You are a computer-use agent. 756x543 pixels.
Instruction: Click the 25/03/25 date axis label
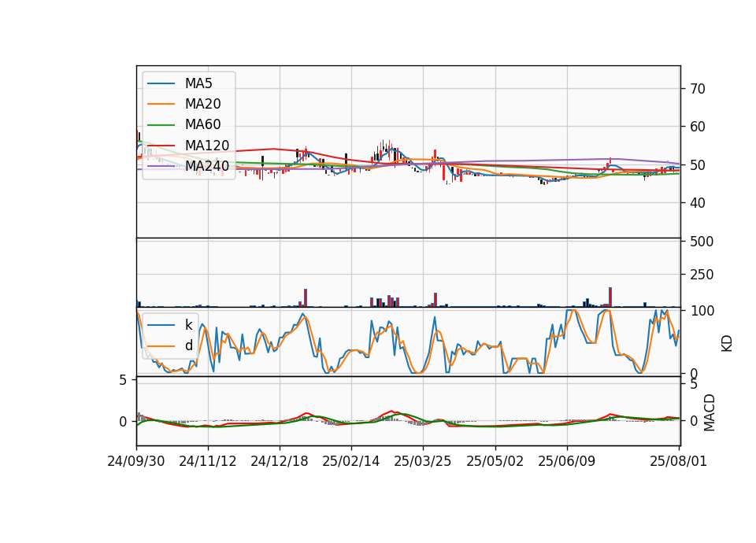coord(423,461)
